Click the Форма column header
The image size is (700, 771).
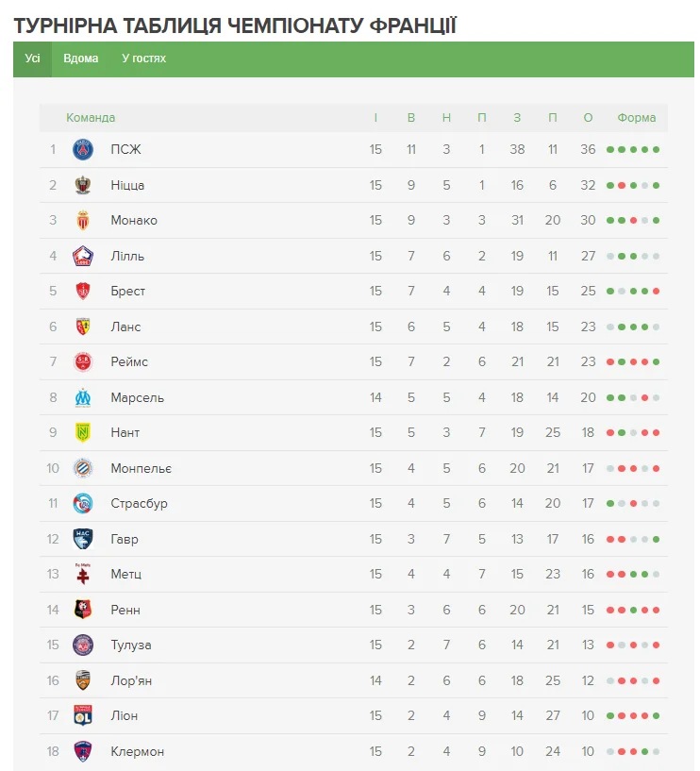coord(637,118)
